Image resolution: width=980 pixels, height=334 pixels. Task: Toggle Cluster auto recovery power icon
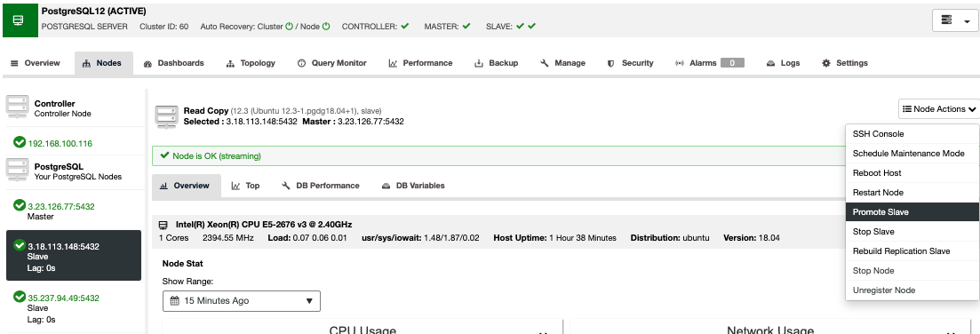click(x=289, y=27)
